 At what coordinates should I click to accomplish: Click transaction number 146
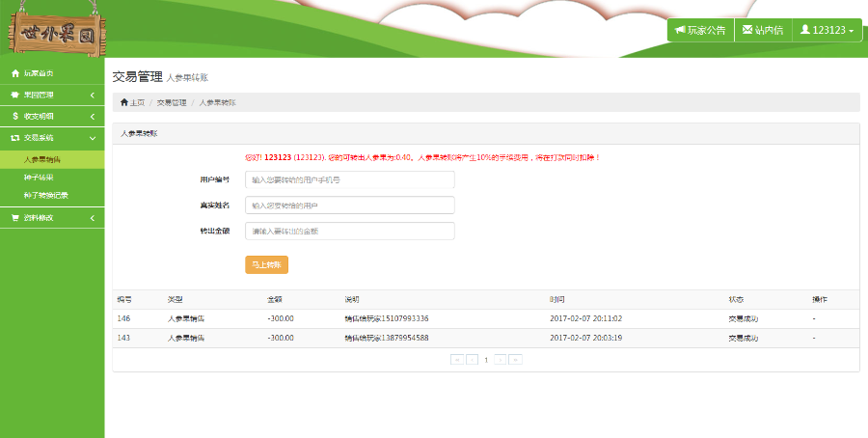124,318
